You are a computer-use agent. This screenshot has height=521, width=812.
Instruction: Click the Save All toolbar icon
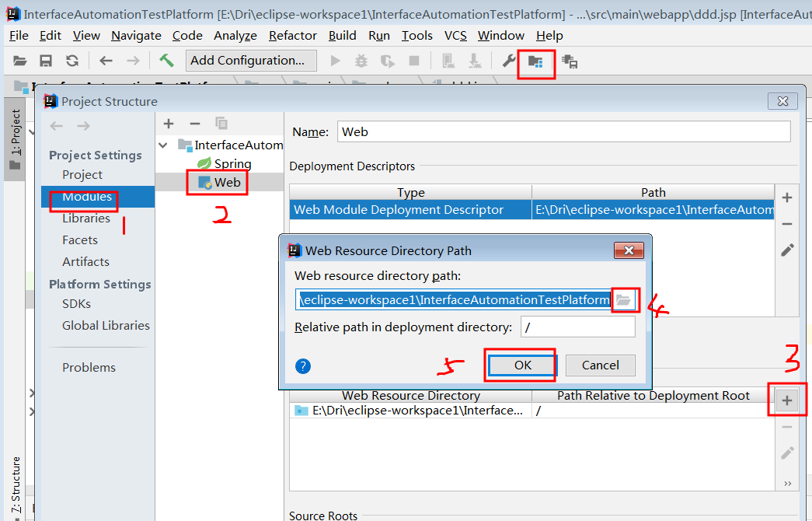46,61
